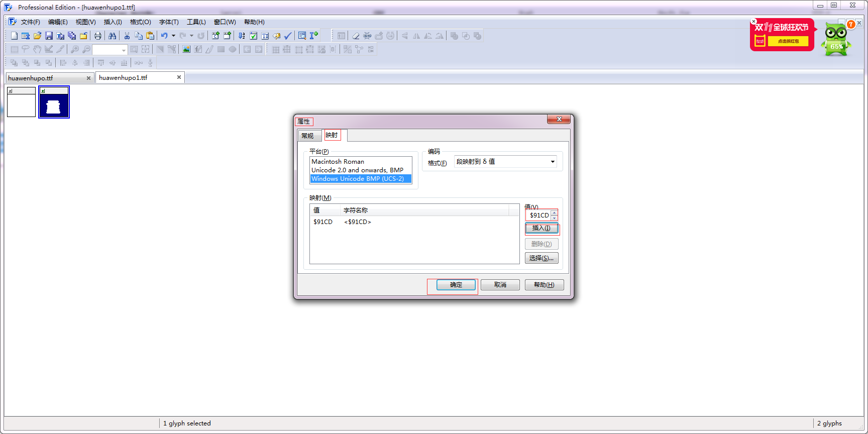This screenshot has height=434, width=868.
Task: Select the Macintosh Roman platform entry
Action: pyautogui.click(x=361, y=162)
